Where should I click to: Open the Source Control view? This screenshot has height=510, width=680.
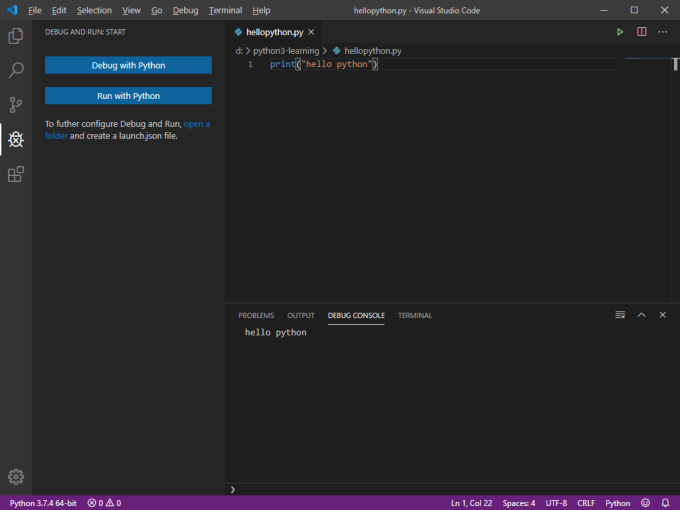coord(16,105)
